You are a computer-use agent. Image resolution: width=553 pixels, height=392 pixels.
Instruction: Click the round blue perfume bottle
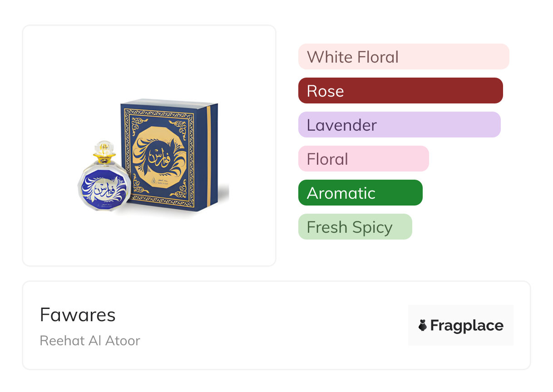tap(104, 188)
